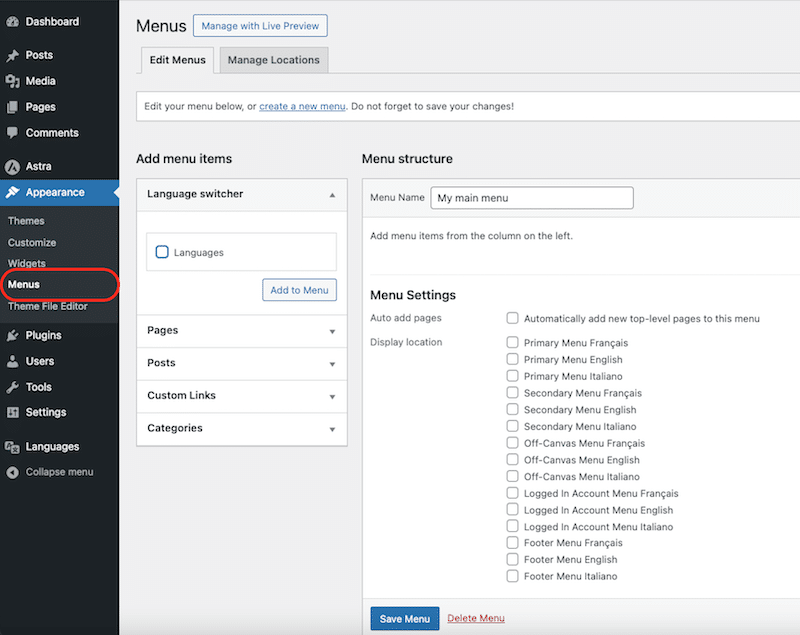Click the Dashboard gauge icon
Image resolution: width=800 pixels, height=635 pixels.
(x=13, y=22)
